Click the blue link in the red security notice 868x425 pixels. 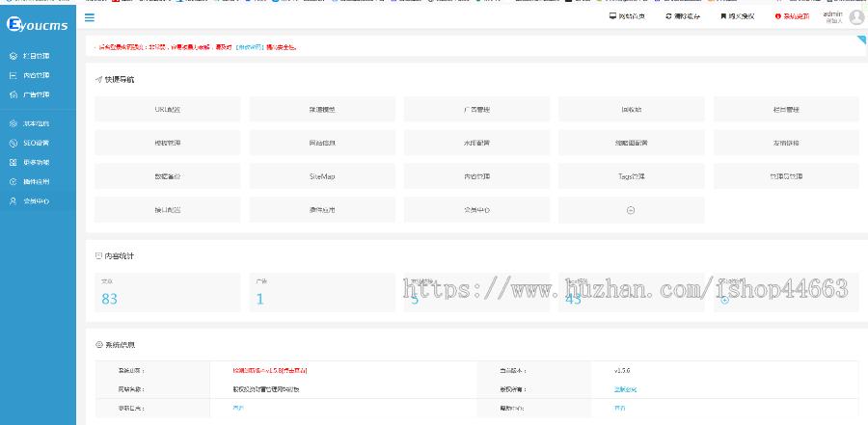tap(252, 47)
